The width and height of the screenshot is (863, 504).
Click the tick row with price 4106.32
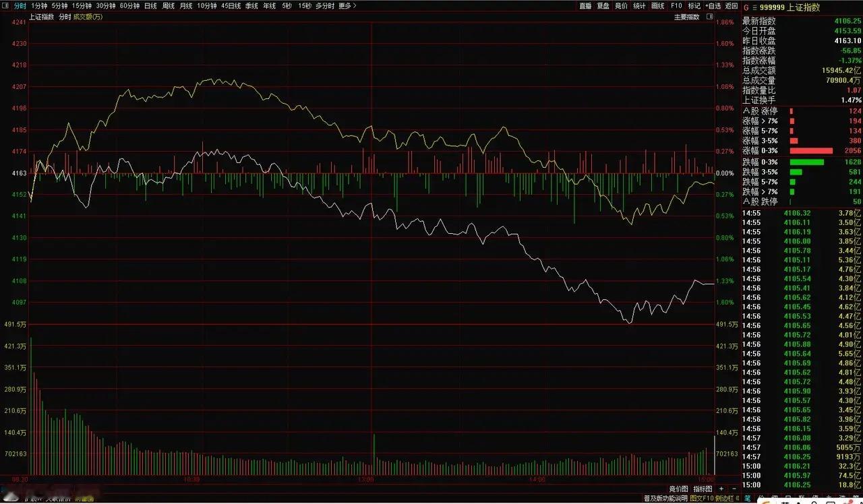[802, 213]
